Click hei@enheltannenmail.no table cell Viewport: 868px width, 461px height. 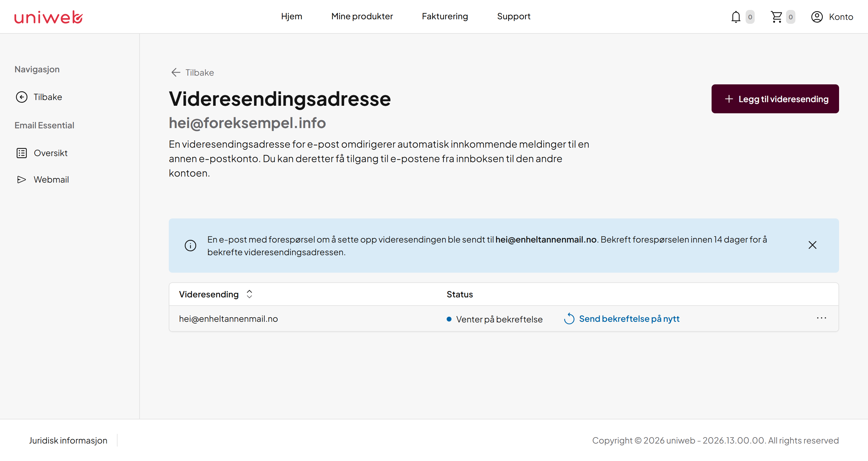coord(228,319)
